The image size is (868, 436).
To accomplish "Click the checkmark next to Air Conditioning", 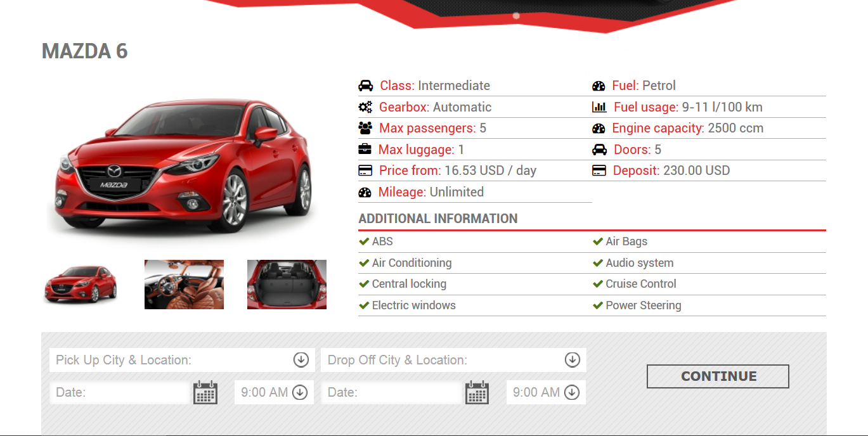I will coord(364,263).
